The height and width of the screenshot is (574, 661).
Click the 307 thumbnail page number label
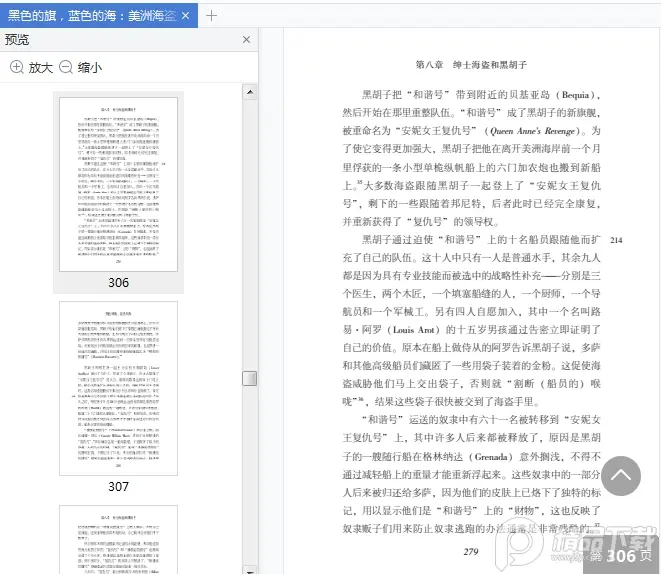(118, 486)
